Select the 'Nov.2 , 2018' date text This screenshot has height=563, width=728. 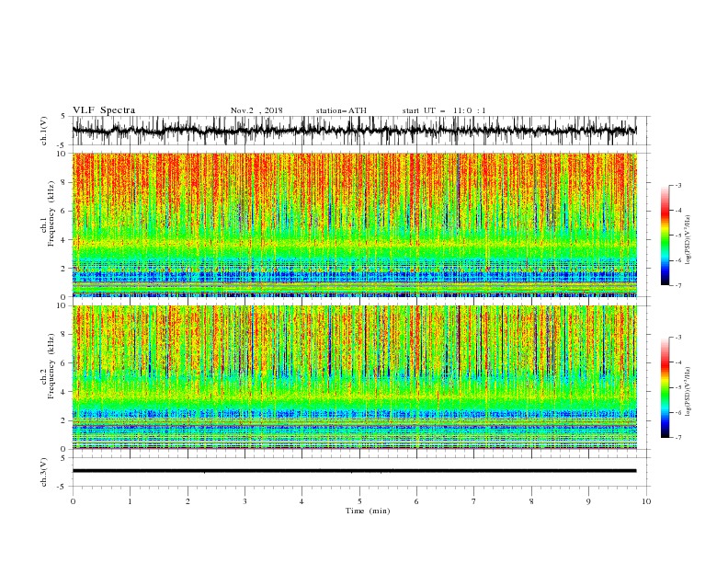[256, 110]
